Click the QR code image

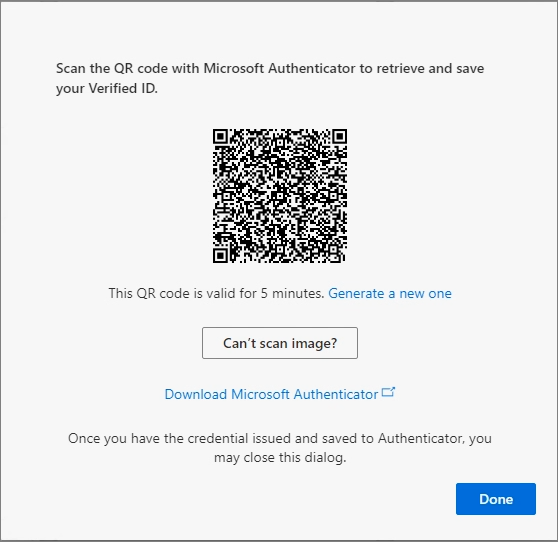280,196
